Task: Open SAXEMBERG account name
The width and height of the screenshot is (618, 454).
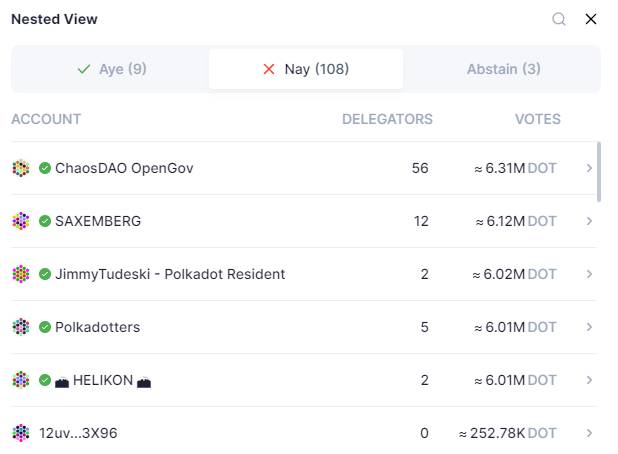Action: [x=98, y=221]
